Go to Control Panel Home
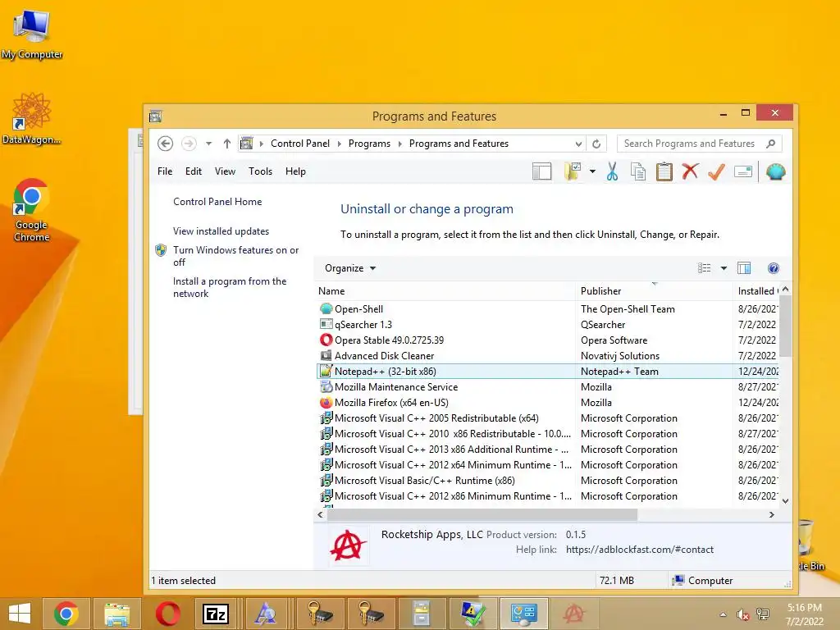This screenshot has width=840, height=630. tap(217, 202)
